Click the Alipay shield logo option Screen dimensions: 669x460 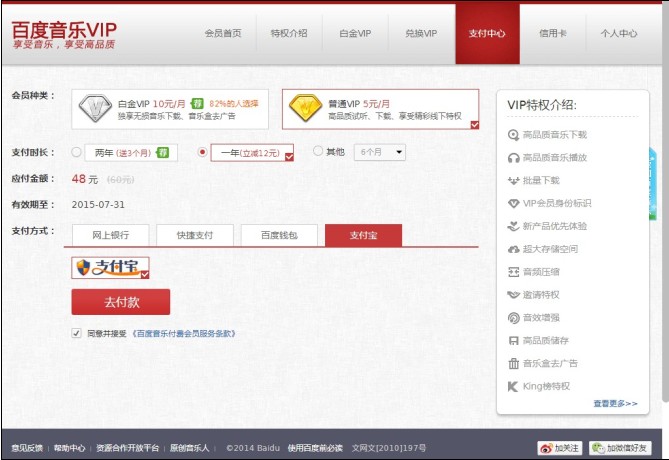tap(110, 268)
